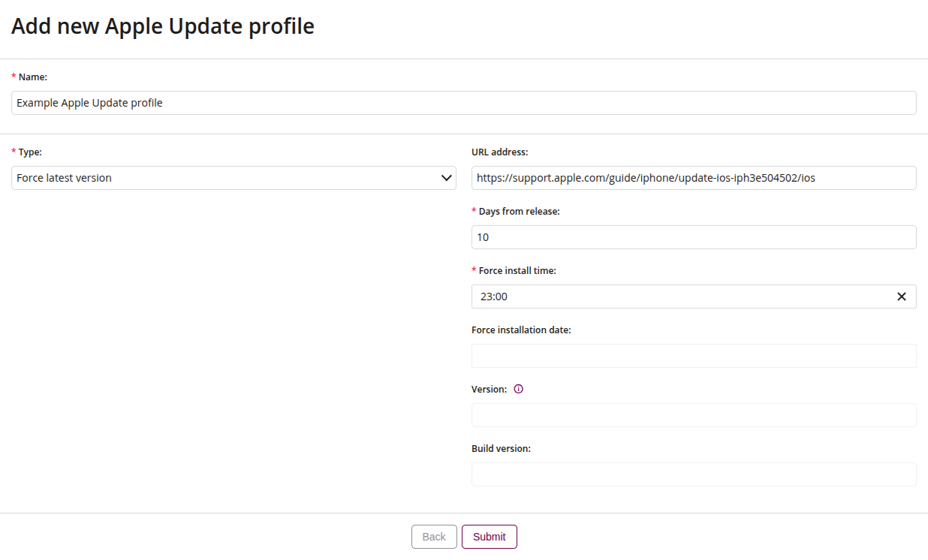Clear the Force install time using the X icon

[x=901, y=296]
